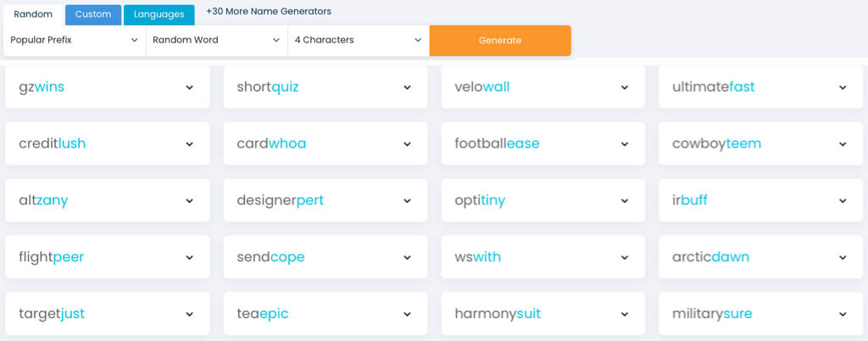868x341 pixels.
Task: Expand the shortquiz chevron arrow
Action: pos(407,87)
